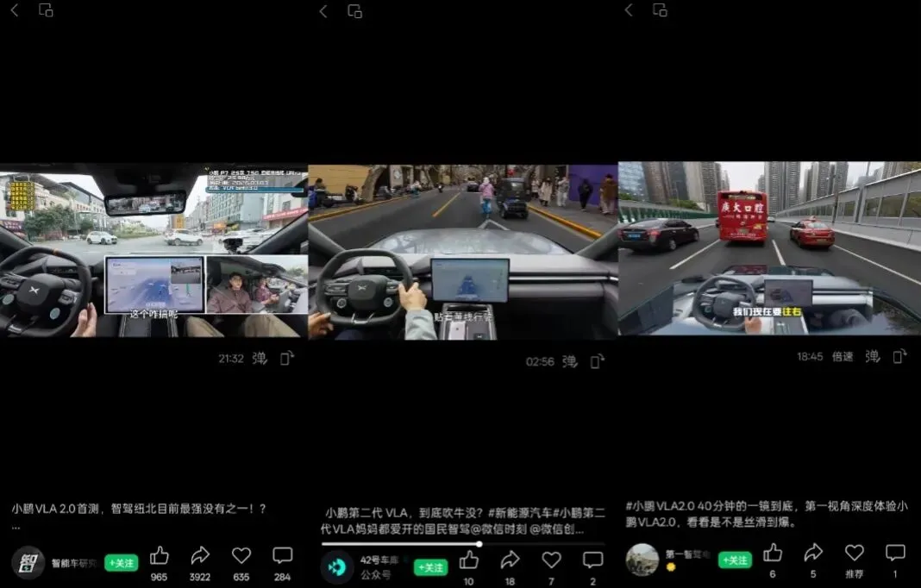
Task: Like the 第一智驾 video with 6 likes
Action: tap(773, 553)
